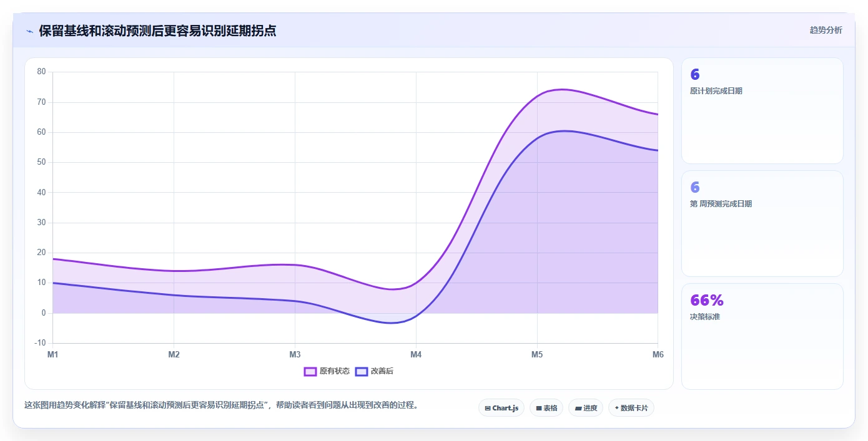Click the blue 改善后 legend swatch
Viewport: 868px width, 441px height.
(362, 371)
